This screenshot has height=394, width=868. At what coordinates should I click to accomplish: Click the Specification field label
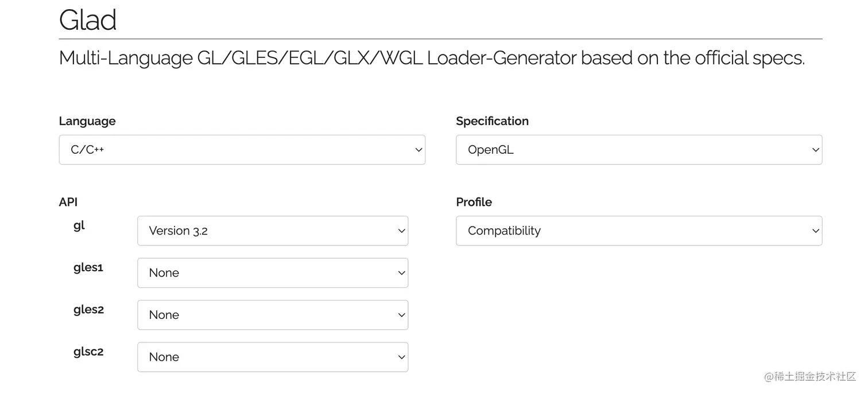click(x=492, y=121)
